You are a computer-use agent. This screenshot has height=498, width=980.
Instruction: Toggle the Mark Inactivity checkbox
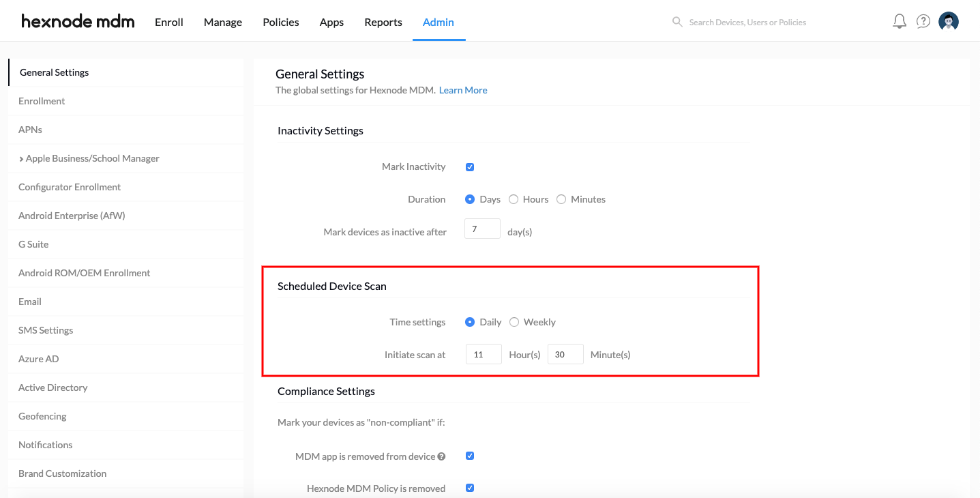pyautogui.click(x=470, y=167)
